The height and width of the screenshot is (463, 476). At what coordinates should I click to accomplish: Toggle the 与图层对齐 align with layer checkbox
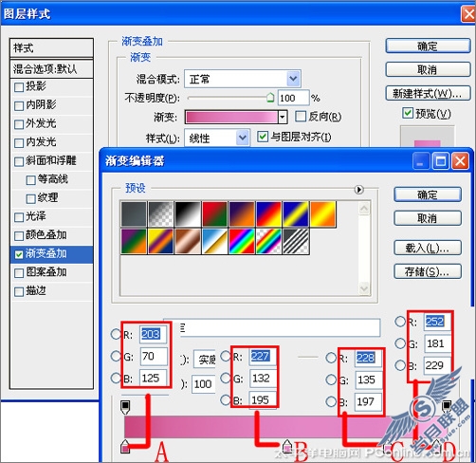click(x=263, y=137)
